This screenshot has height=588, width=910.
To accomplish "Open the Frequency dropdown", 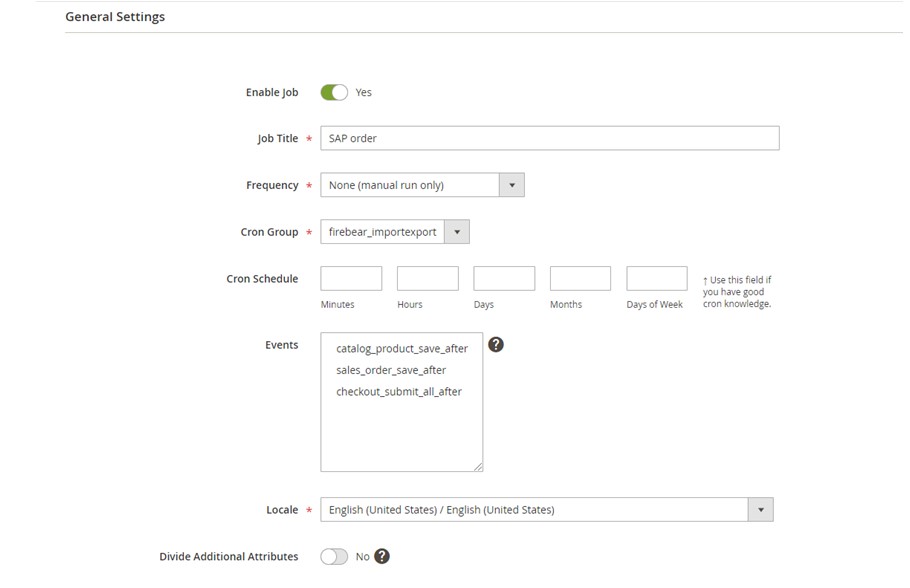I will click(422, 185).
